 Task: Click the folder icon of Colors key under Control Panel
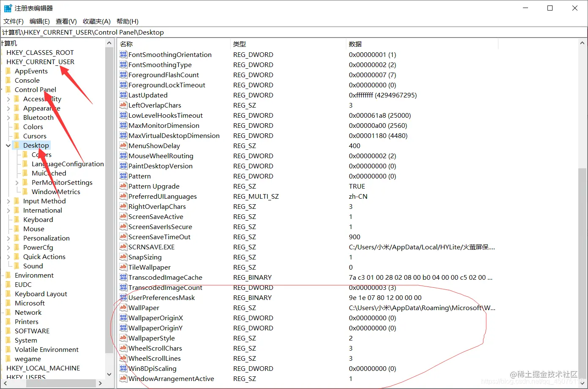coord(17,127)
